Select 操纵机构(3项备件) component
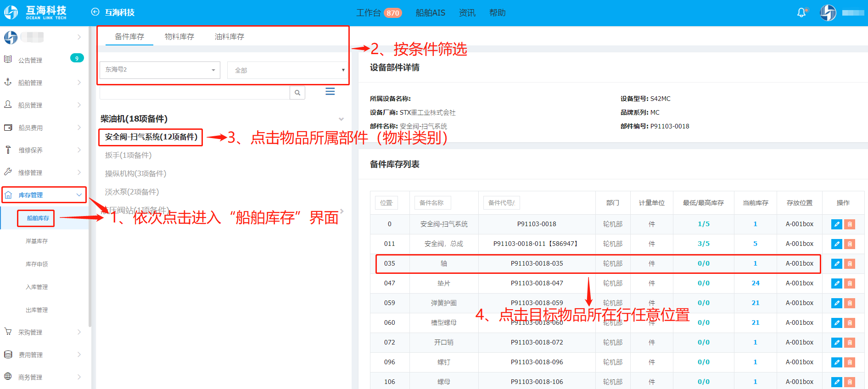The image size is (868, 389). tap(135, 174)
